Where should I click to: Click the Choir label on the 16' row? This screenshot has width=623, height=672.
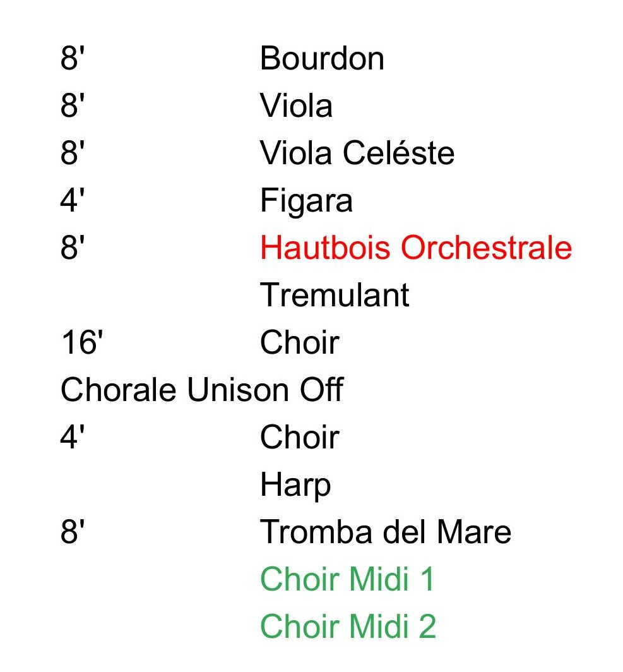pyautogui.click(x=299, y=343)
